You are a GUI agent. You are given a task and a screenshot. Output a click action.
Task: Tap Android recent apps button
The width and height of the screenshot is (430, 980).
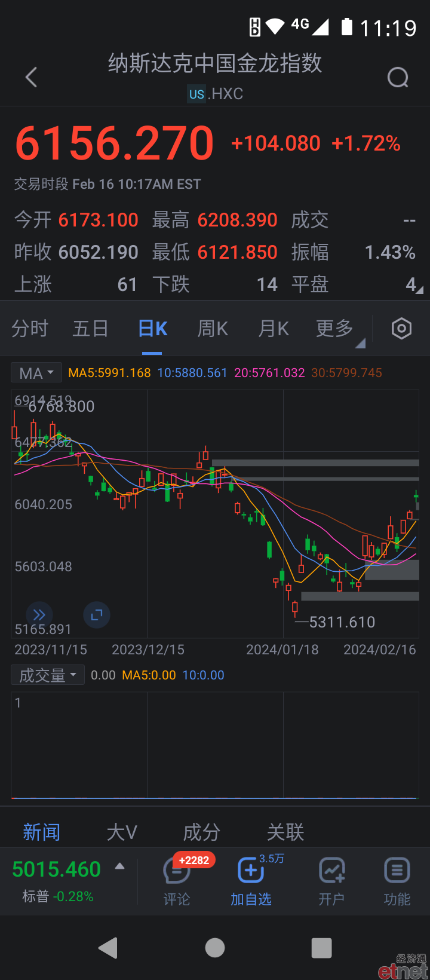pyautogui.click(x=322, y=948)
